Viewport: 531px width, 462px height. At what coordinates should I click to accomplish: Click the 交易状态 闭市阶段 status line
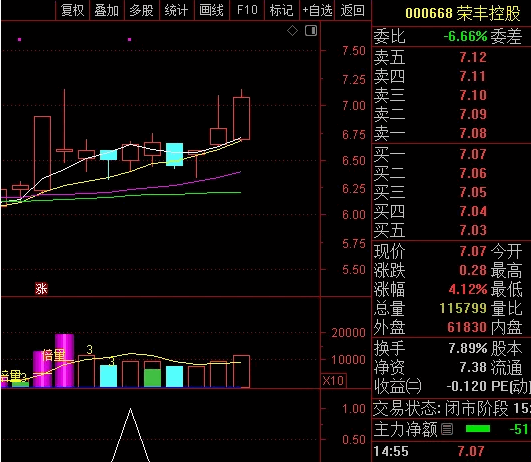point(451,408)
